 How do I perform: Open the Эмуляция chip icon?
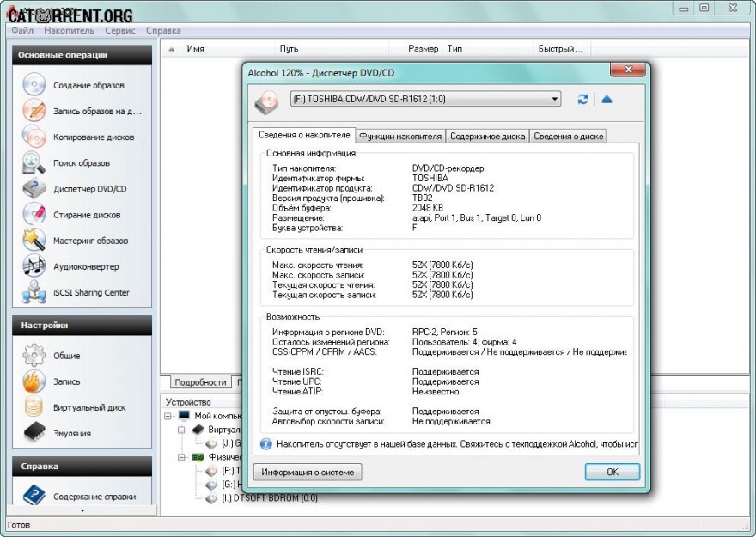(34, 433)
